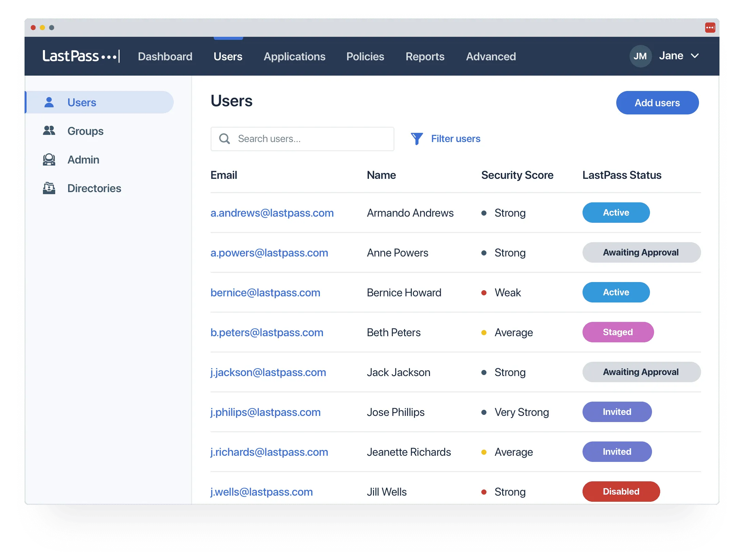
Task: Click the JM avatar circle
Action: pyautogui.click(x=640, y=56)
